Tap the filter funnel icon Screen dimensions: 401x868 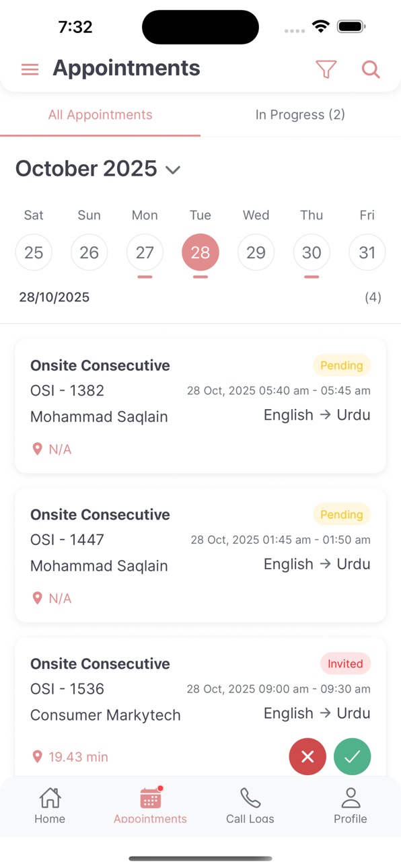pyautogui.click(x=326, y=69)
